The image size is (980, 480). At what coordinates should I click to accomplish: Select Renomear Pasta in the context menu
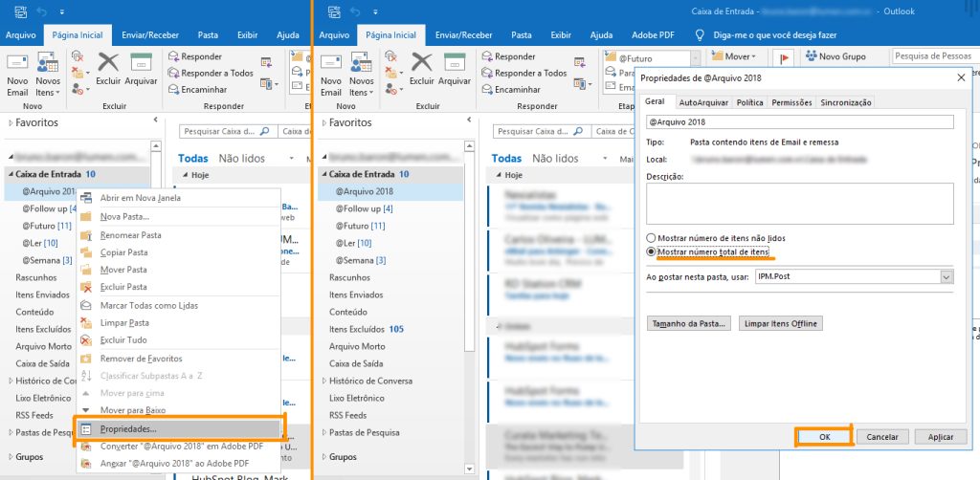pos(130,235)
